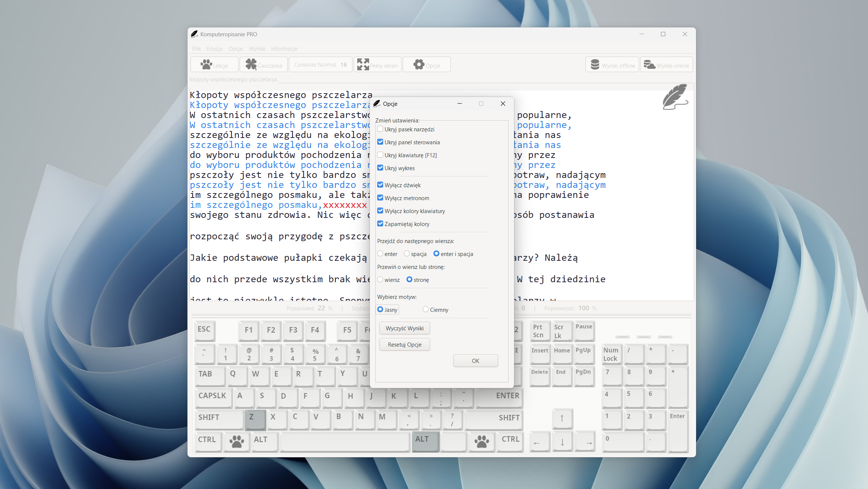The height and width of the screenshot is (489, 868).
Task: Select wiersz scroll option
Action: click(380, 280)
